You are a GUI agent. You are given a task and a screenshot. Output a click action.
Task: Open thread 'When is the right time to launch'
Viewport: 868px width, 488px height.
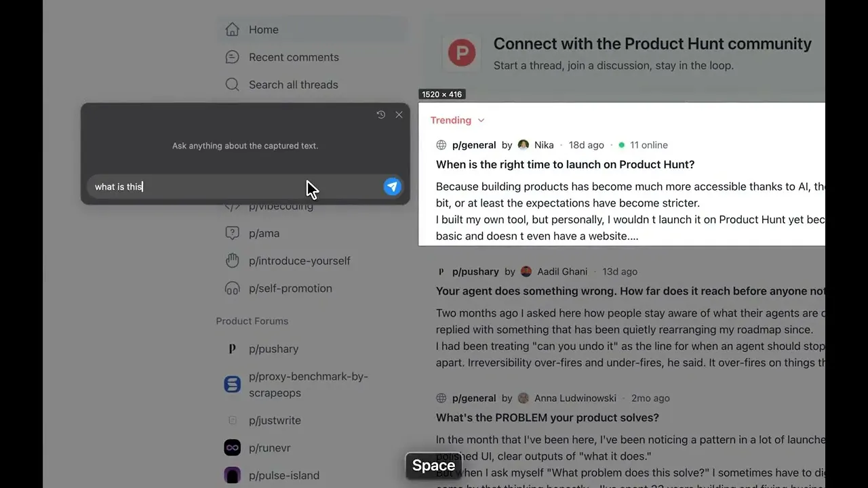click(x=566, y=165)
